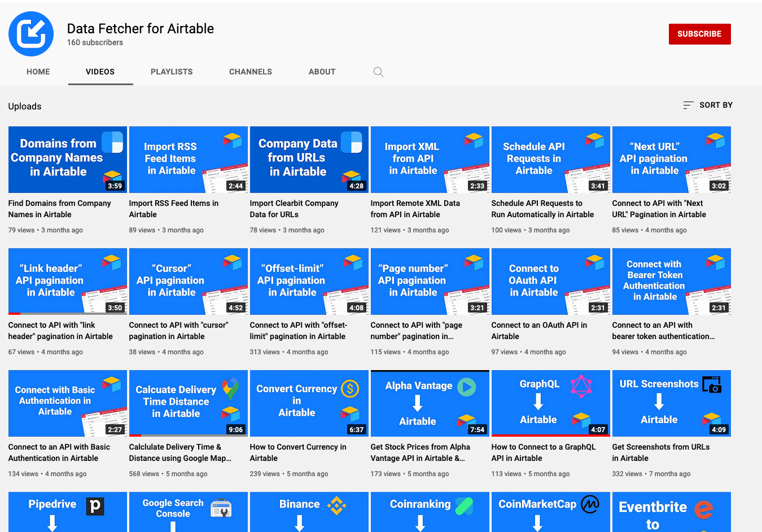Open "Basic Authentication in Airtable" title
The height and width of the screenshot is (532, 762).
59,452
